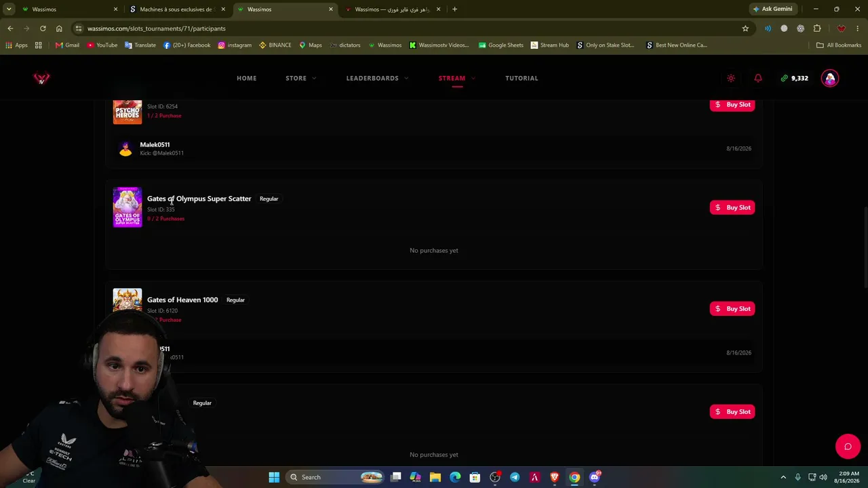Open the instagram bookmark

point(234,45)
